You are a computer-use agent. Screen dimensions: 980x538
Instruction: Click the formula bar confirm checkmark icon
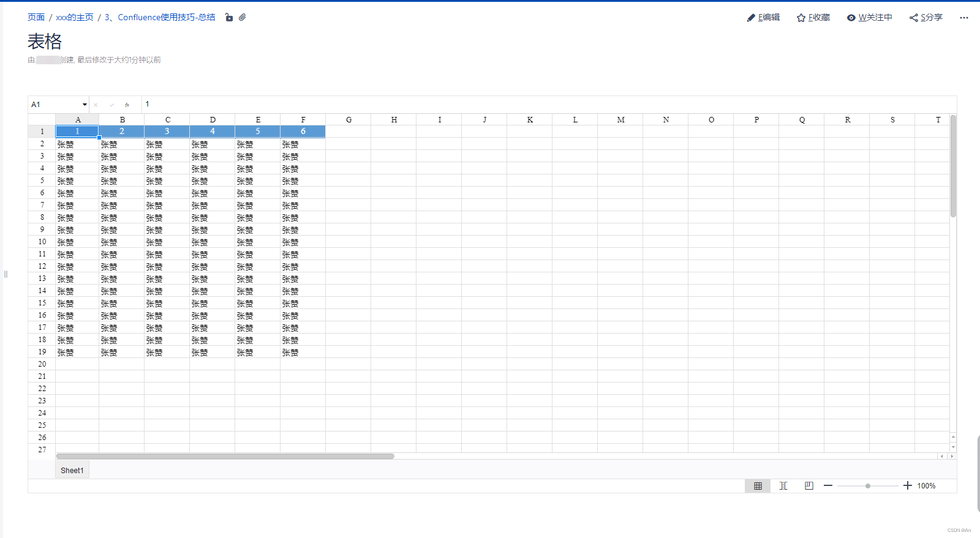click(x=111, y=105)
